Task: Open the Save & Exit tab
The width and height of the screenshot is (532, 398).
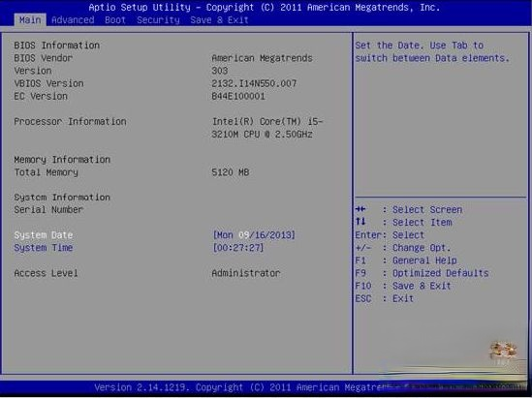Action: 219,20
